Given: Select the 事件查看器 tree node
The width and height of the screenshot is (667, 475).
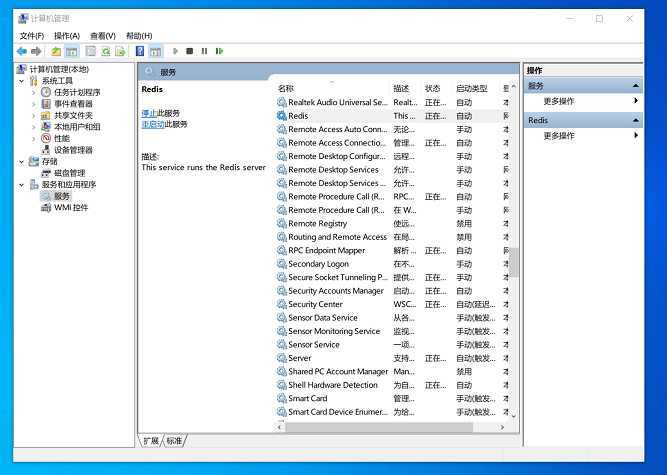Looking at the screenshot, I should (73, 104).
